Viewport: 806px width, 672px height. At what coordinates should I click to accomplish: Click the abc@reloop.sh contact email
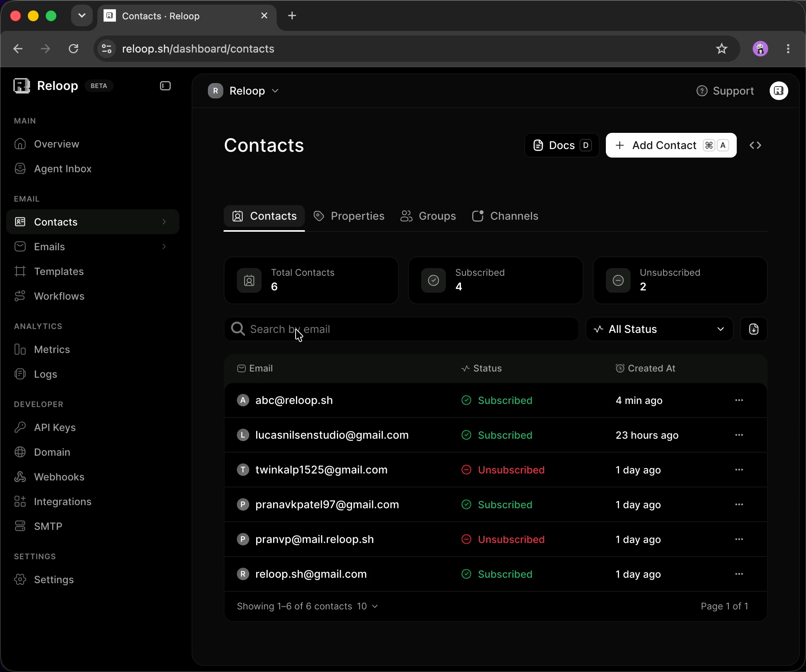click(294, 400)
